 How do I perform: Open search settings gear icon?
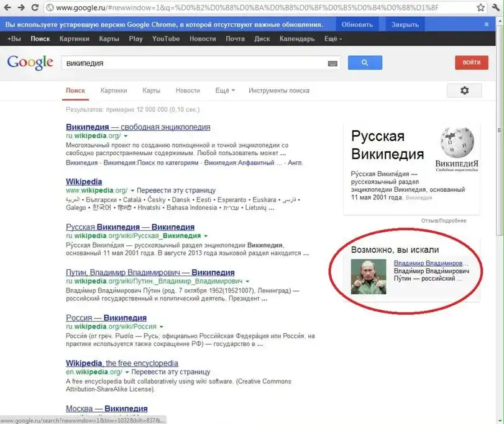(x=464, y=91)
